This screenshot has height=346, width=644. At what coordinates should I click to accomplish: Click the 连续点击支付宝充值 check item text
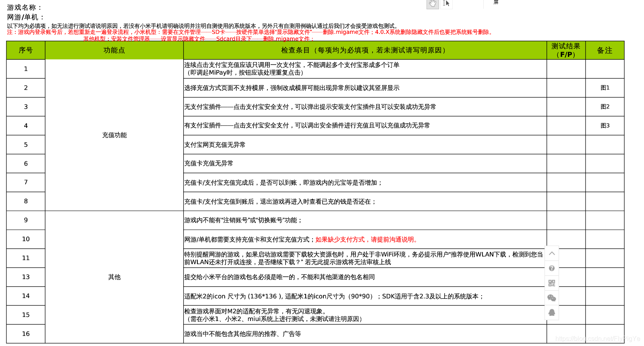pyautogui.click(x=292, y=69)
